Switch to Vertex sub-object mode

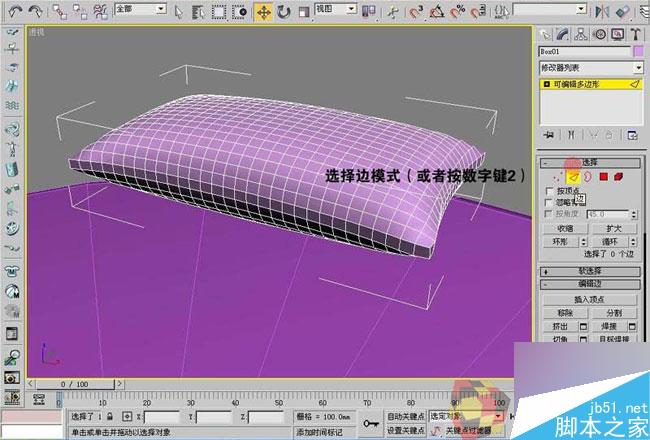[x=557, y=177]
